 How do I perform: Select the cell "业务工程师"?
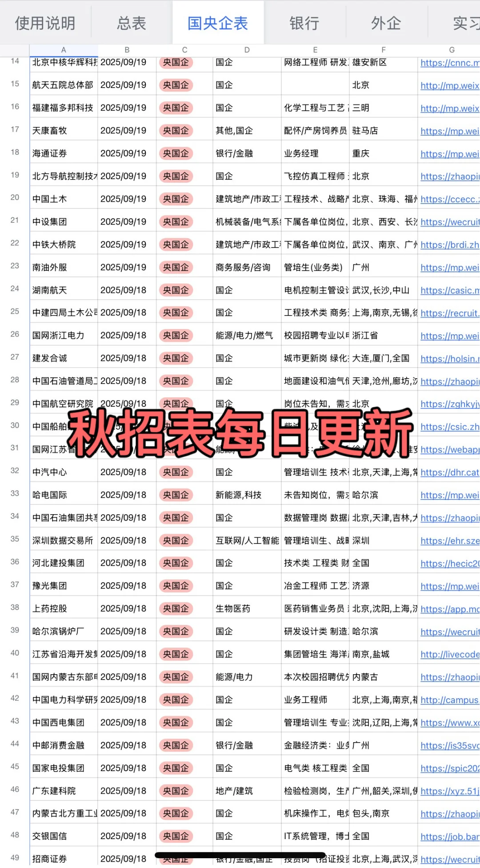coord(315,700)
